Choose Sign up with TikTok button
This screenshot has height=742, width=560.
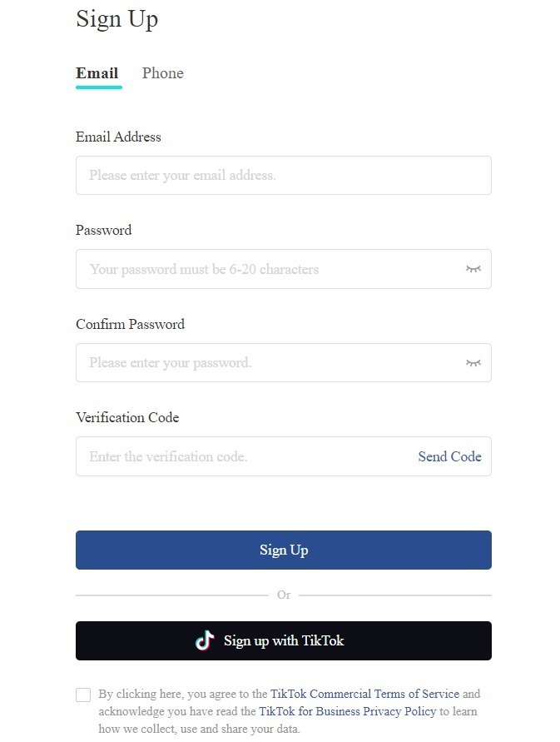[283, 640]
